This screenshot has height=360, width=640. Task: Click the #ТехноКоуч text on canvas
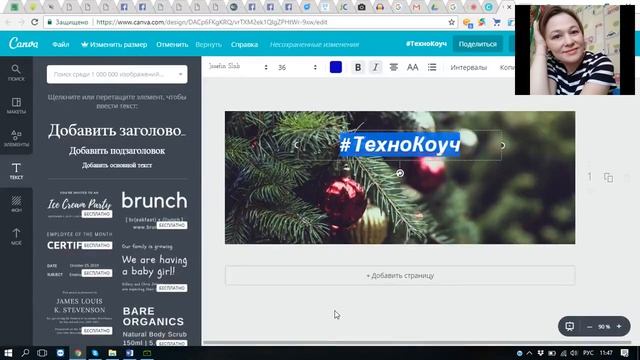click(400, 144)
